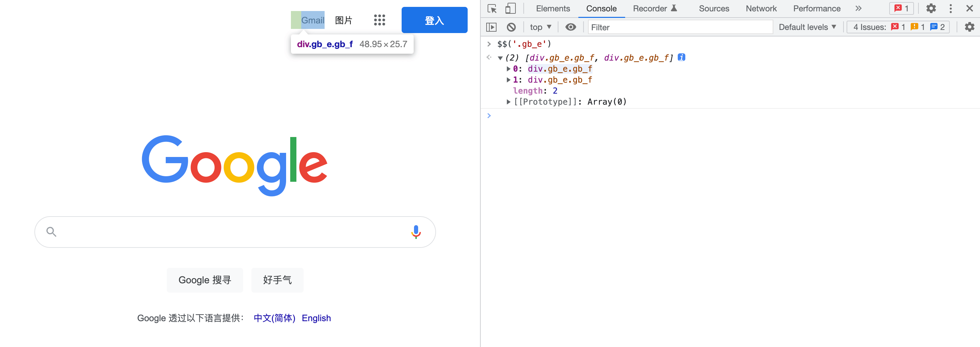The height and width of the screenshot is (347, 980).
Task: Open DevTools settings gear in top bar
Action: (931, 8)
